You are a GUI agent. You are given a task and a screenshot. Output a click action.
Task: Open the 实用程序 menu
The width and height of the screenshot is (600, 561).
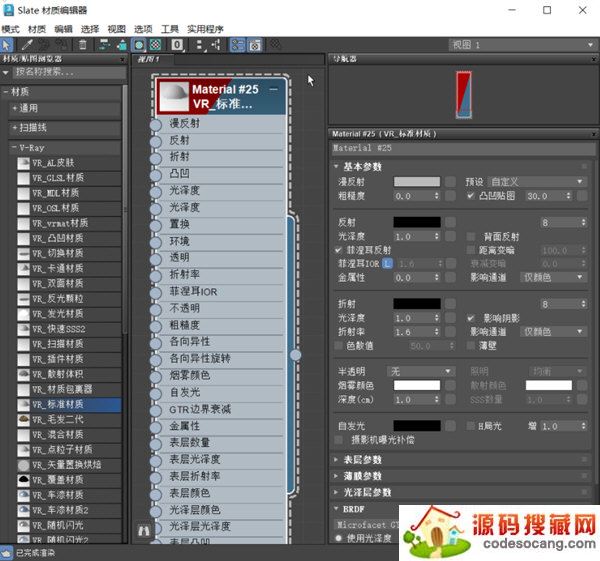tap(205, 29)
